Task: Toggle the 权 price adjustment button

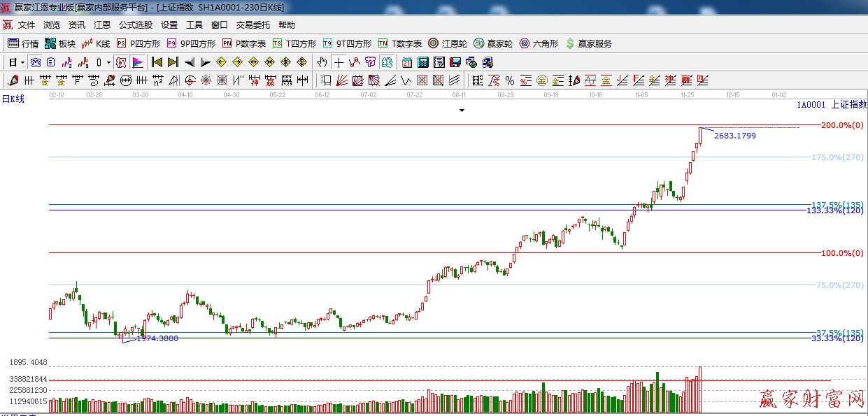Action: tap(121, 62)
